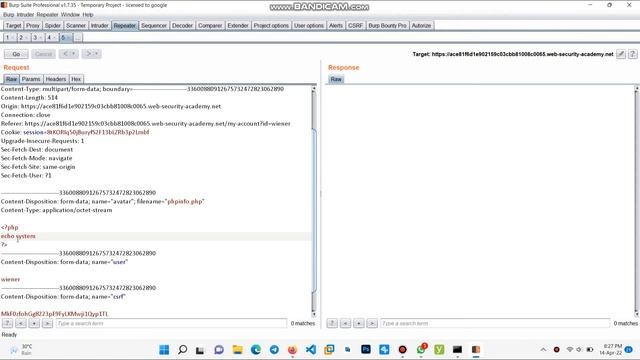Switch to Scanner tab
Screen dimensions: 640x360
pyautogui.click(x=76, y=25)
